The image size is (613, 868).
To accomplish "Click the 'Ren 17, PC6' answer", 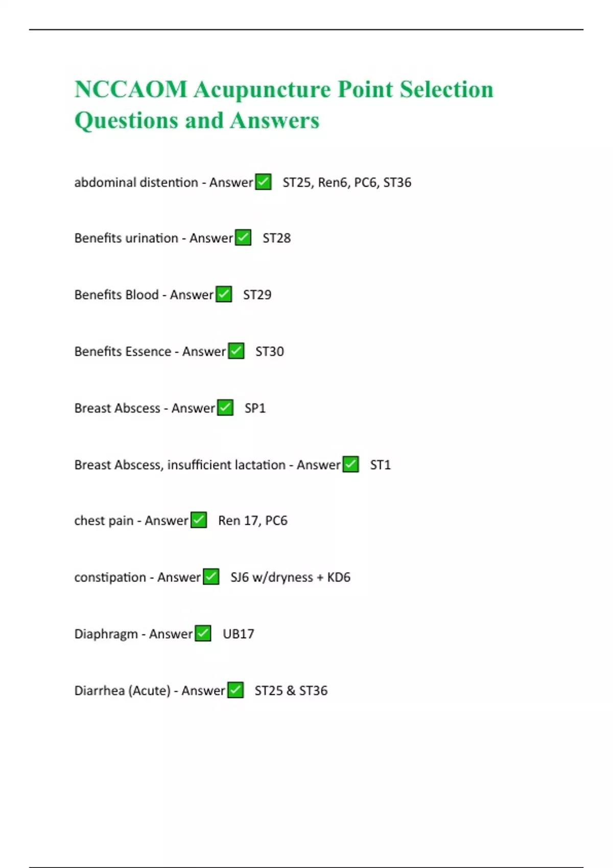I will [x=253, y=520].
